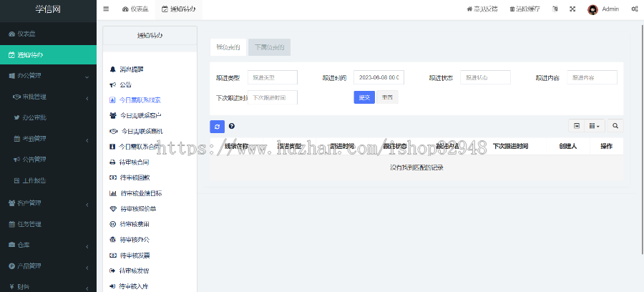Click the 跟进时间 date range field
The width and height of the screenshot is (644, 292).
click(x=379, y=77)
